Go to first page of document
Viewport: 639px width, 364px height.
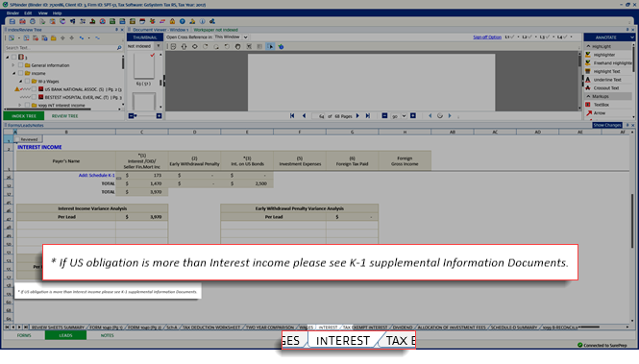(x=292, y=115)
